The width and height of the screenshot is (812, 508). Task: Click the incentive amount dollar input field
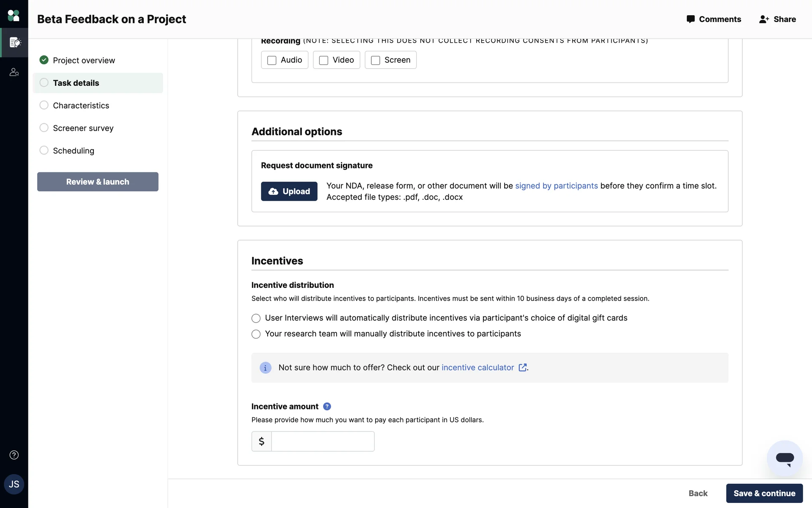(322, 442)
